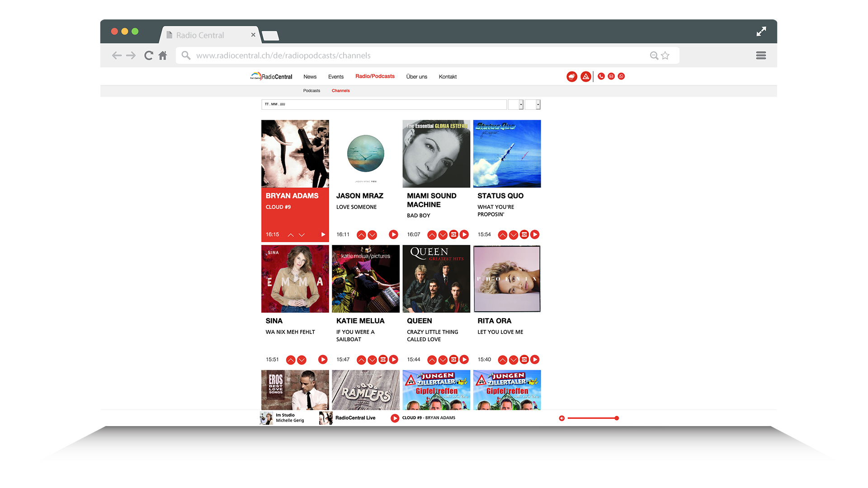Image resolution: width=868 pixels, height=488 pixels.
Task: Open the Über uns menu item
Action: click(x=416, y=77)
